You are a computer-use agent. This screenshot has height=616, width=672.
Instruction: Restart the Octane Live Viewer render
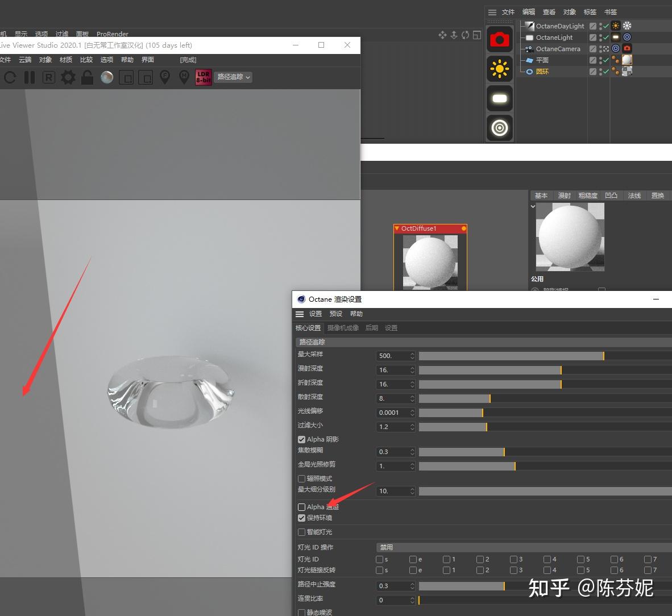pos(10,78)
